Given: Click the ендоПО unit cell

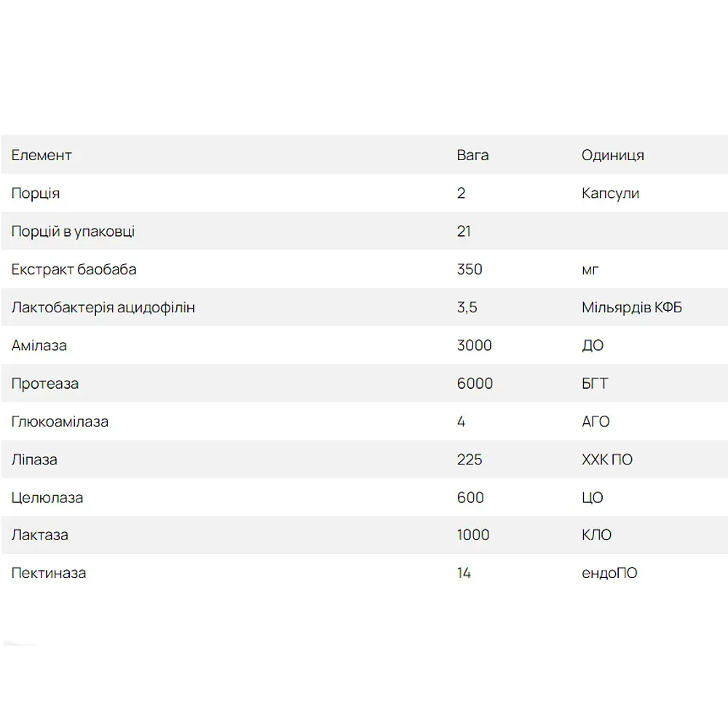Looking at the screenshot, I should (x=609, y=573).
